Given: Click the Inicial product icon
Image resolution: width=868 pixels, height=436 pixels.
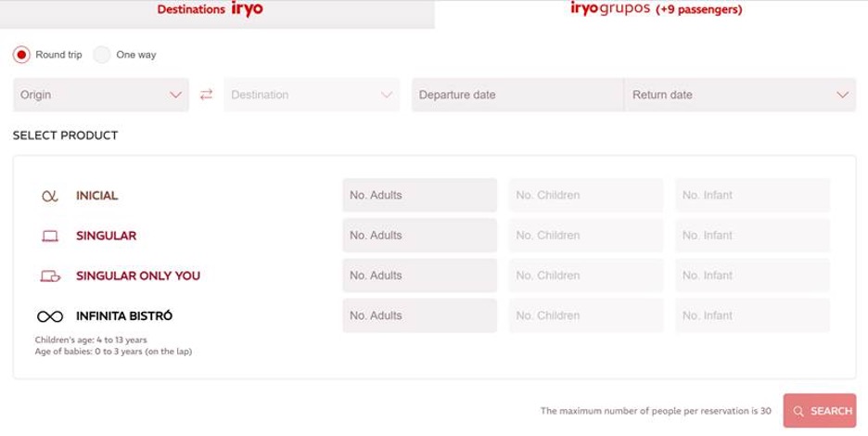Looking at the screenshot, I should point(50,196).
